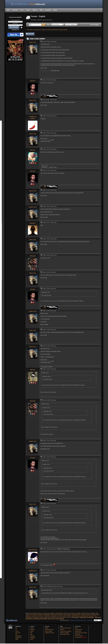
Task: Open the Video Game News footer link
Action: click(x=49, y=629)
